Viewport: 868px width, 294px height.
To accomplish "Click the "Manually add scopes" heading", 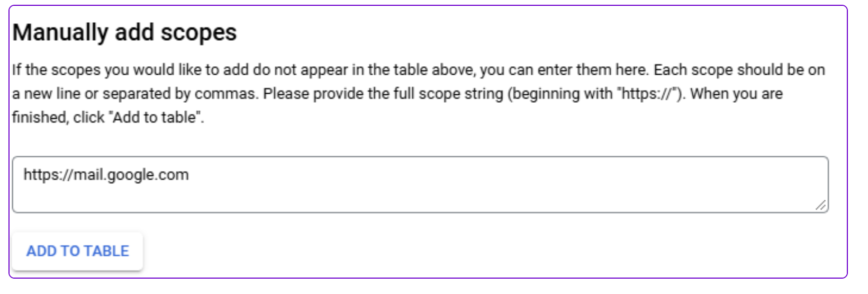I will coord(124,32).
